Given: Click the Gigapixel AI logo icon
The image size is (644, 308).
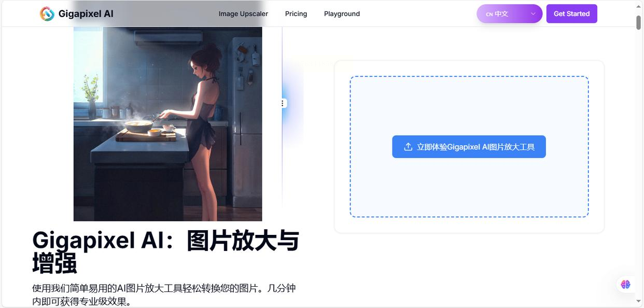Looking at the screenshot, I should pos(47,14).
